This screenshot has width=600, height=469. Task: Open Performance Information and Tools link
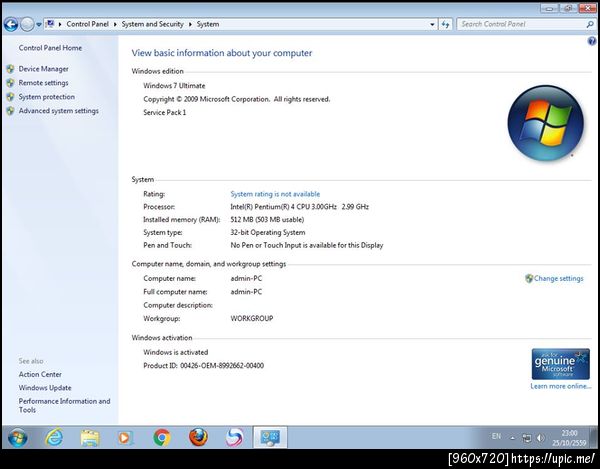pos(64,405)
